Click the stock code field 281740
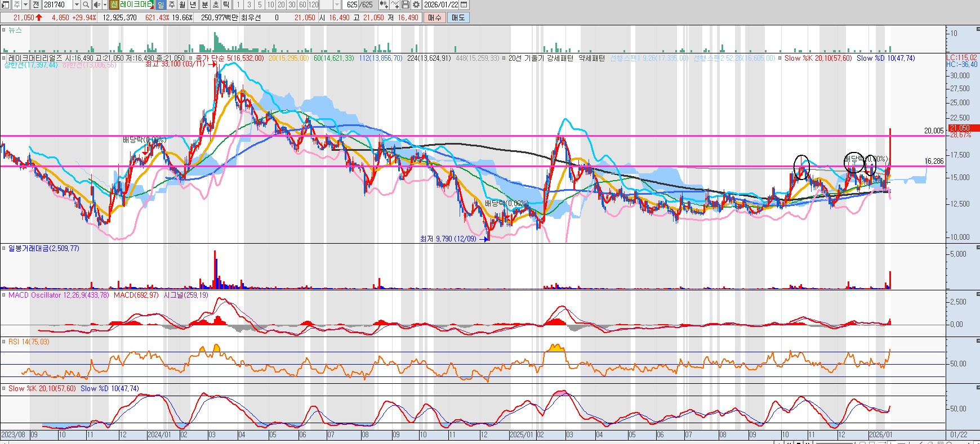980x444 pixels. click(x=58, y=5)
